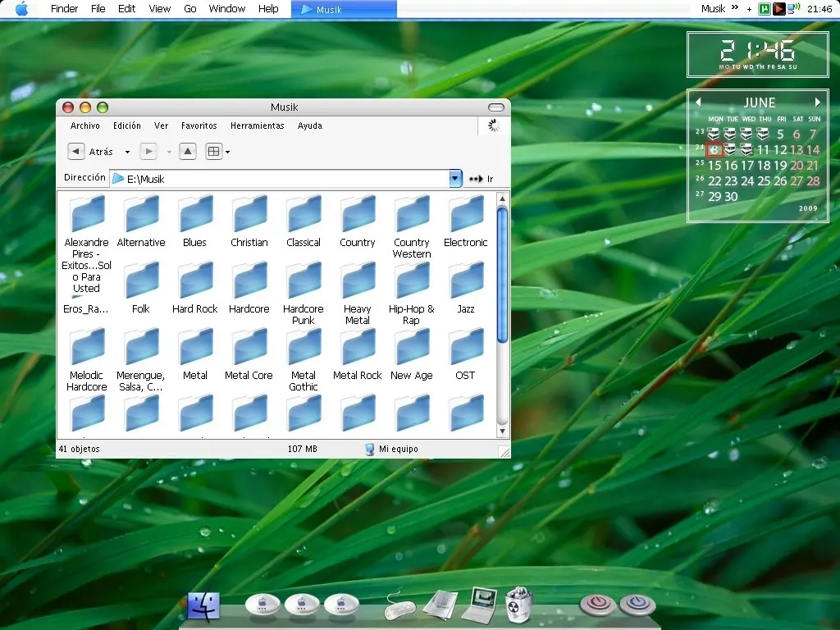Expand the Dirección address dropdown
840x630 pixels.
click(x=455, y=178)
